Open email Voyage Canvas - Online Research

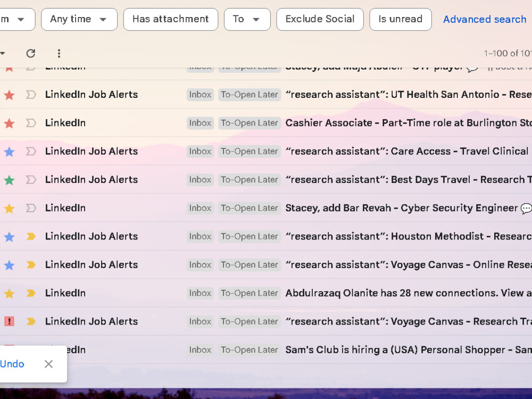pos(409,264)
